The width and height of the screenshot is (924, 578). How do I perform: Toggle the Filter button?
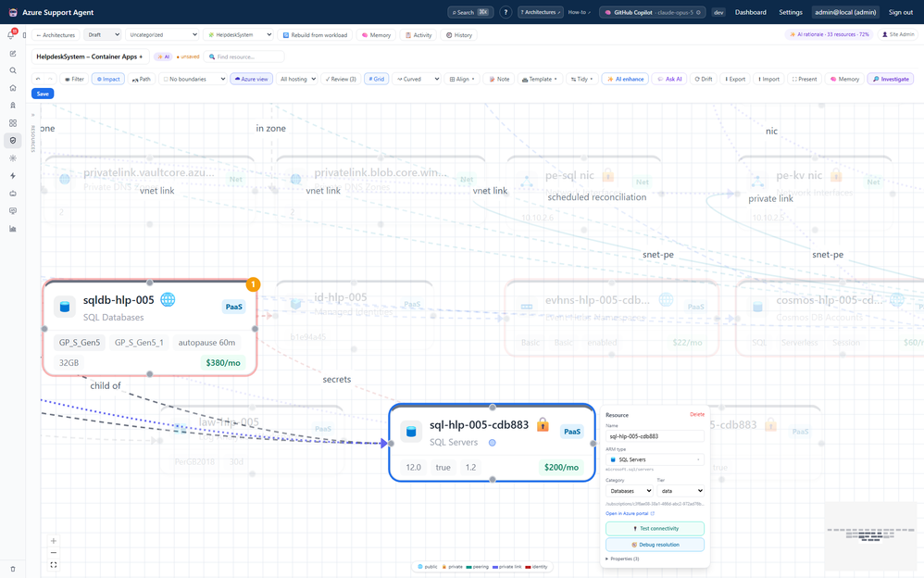pos(74,79)
